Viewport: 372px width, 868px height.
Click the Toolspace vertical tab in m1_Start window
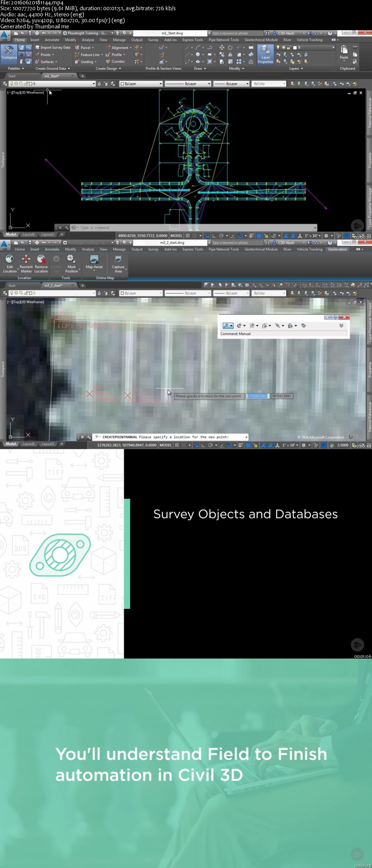pyautogui.click(x=3, y=160)
